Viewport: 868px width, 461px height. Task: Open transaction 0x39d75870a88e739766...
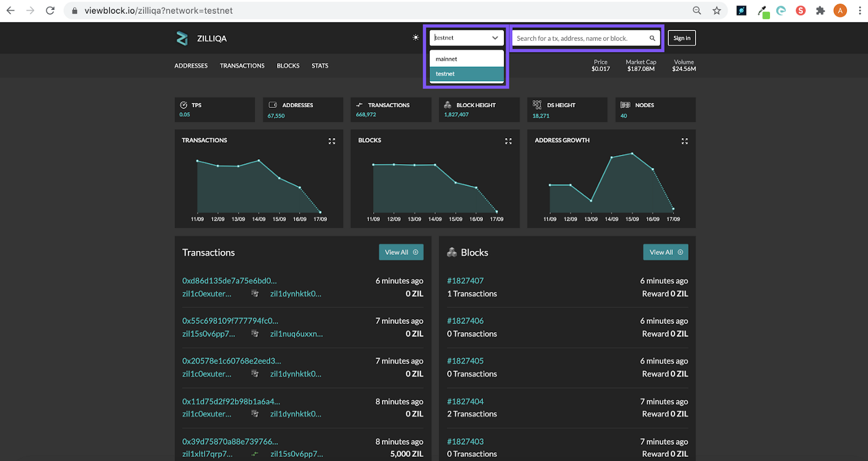click(x=230, y=442)
